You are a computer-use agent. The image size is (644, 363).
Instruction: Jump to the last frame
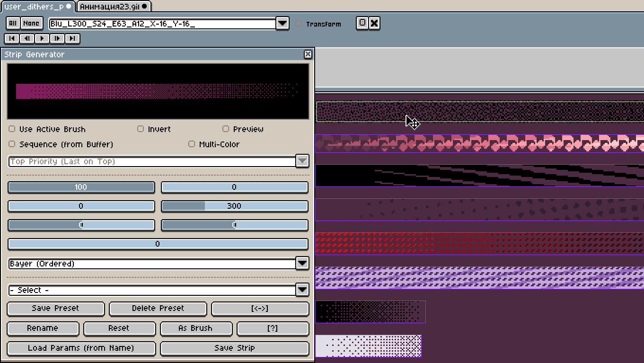coord(72,38)
